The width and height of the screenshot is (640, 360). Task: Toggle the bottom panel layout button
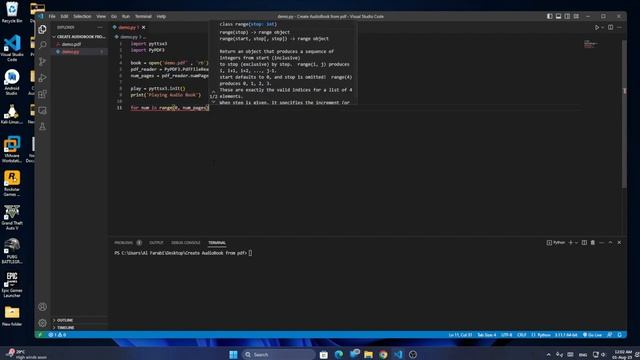(558, 16)
